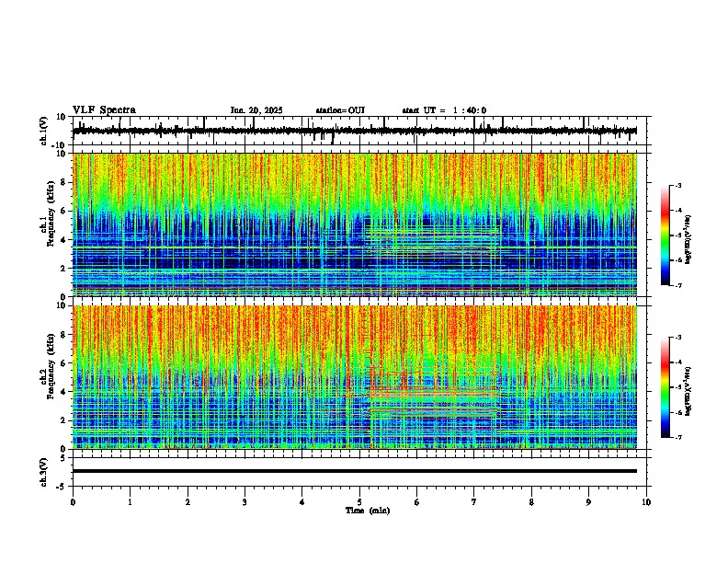Click time axis tick label 7
728x563 pixels.
474,502
